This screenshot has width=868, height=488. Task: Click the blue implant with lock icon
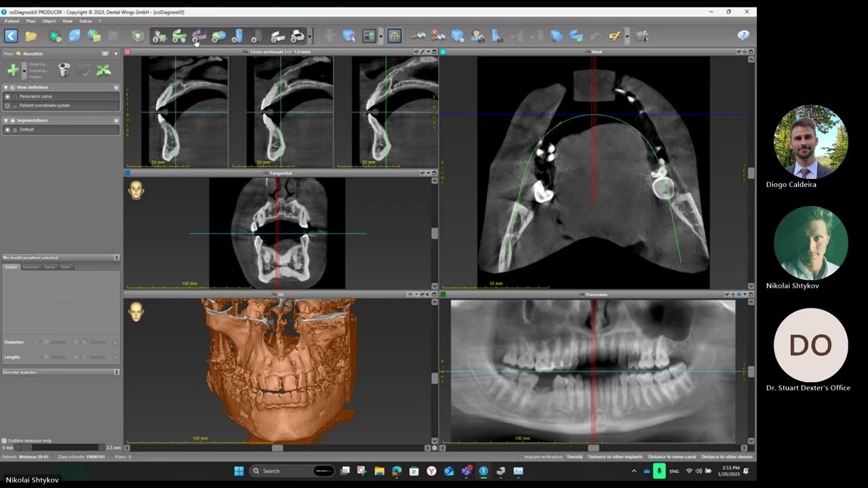(497, 36)
